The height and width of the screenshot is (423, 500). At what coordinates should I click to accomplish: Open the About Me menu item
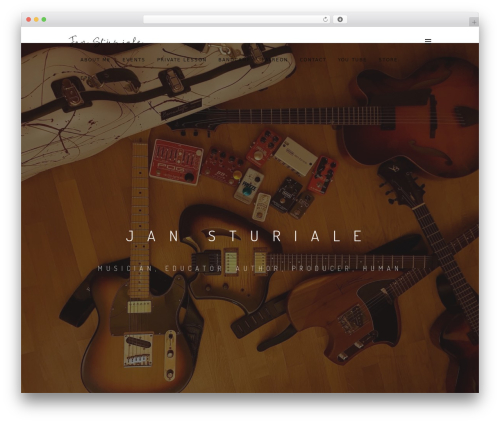tap(95, 60)
